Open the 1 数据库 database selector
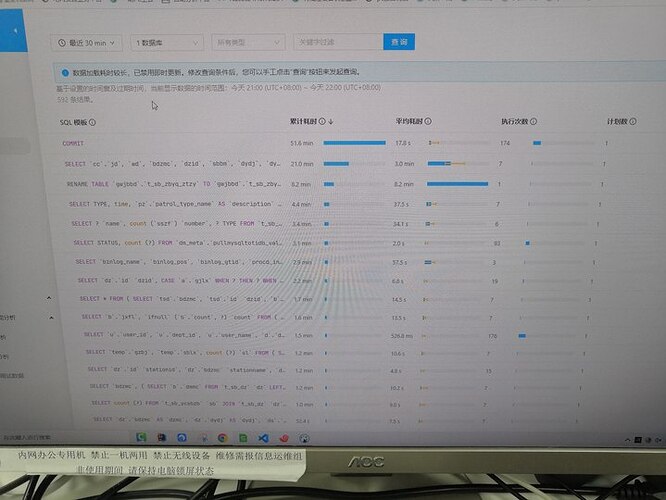Screen dimensions: 666x500 point(167,42)
